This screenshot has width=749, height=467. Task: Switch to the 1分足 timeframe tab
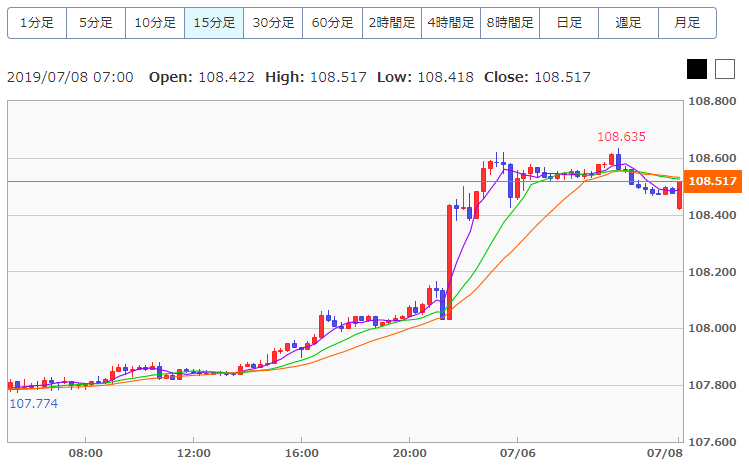(37, 22)
